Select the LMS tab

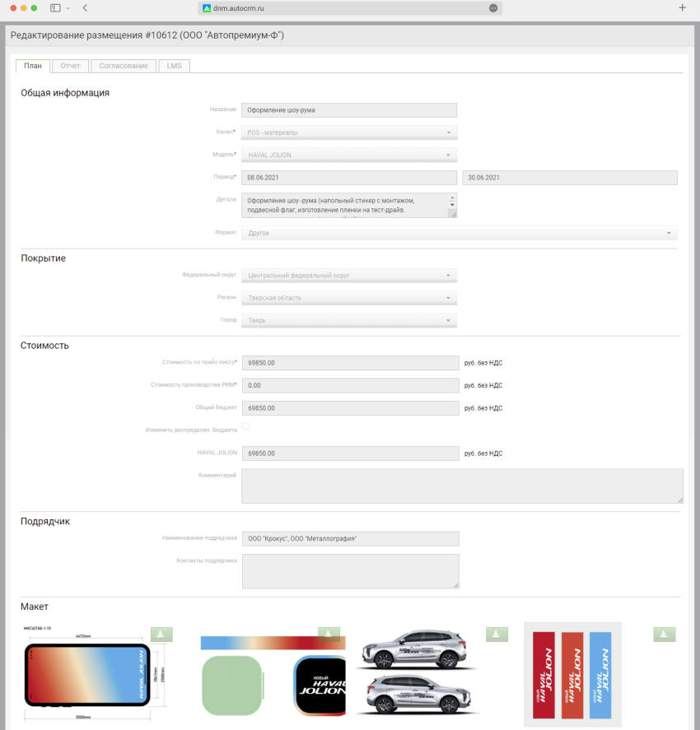(175, 66)
